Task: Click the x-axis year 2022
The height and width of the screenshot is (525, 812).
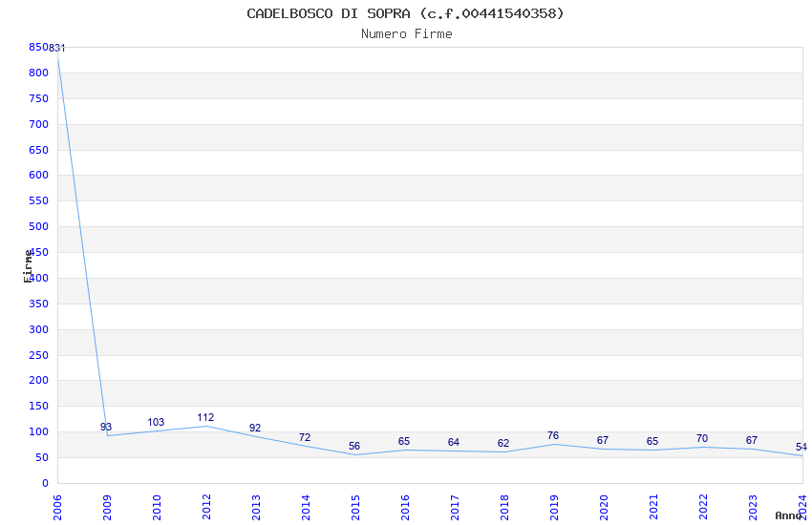Action: [x=704, y=508]
